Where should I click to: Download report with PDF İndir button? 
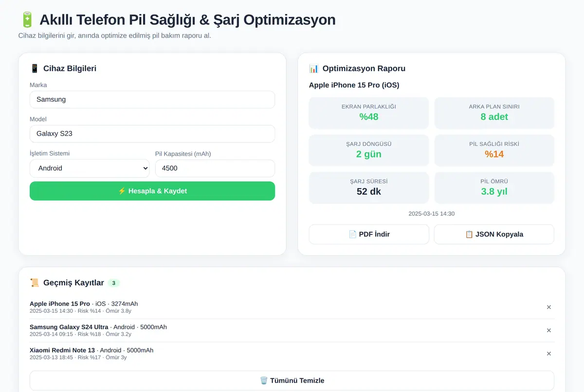369,234
